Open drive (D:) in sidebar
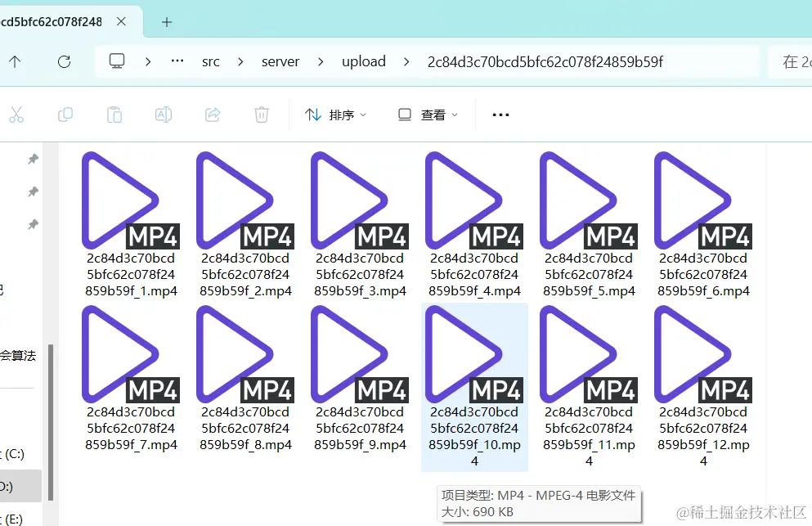Image resolution: width=812 pixels, height=526 pixels. click(20, 486)
